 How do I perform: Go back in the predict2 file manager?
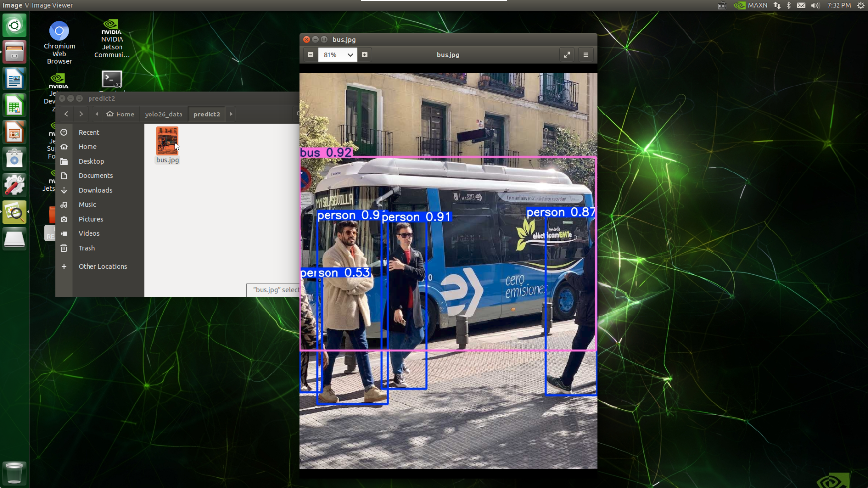[x=66, y=114]
